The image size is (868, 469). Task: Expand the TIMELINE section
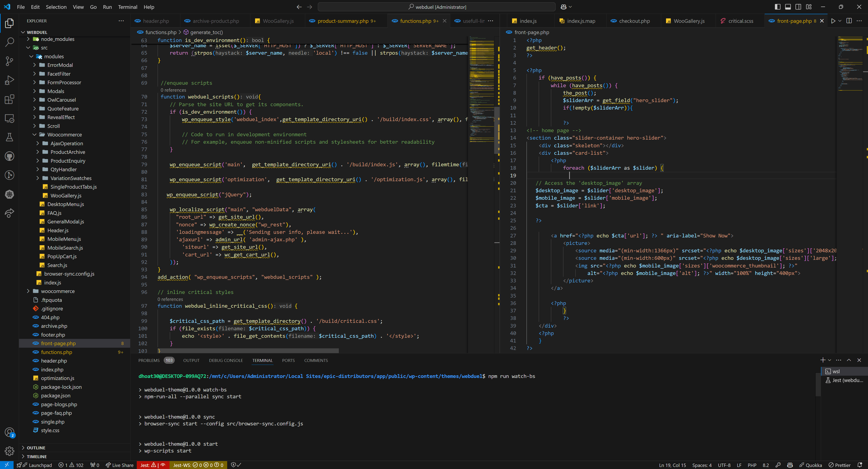[36, 457]
